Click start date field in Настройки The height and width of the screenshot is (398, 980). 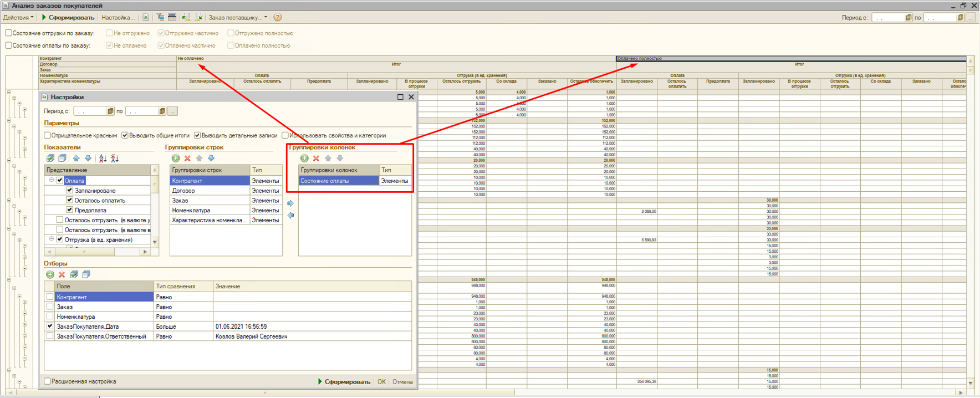click(90, 111)
